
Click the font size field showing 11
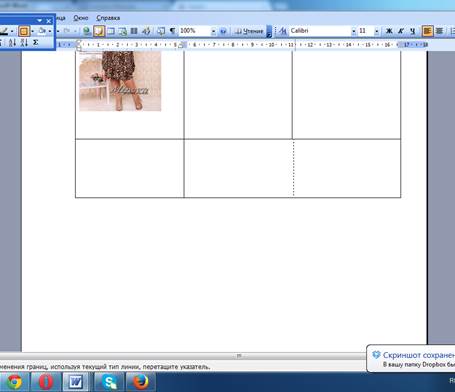click(x=366, y=31)
